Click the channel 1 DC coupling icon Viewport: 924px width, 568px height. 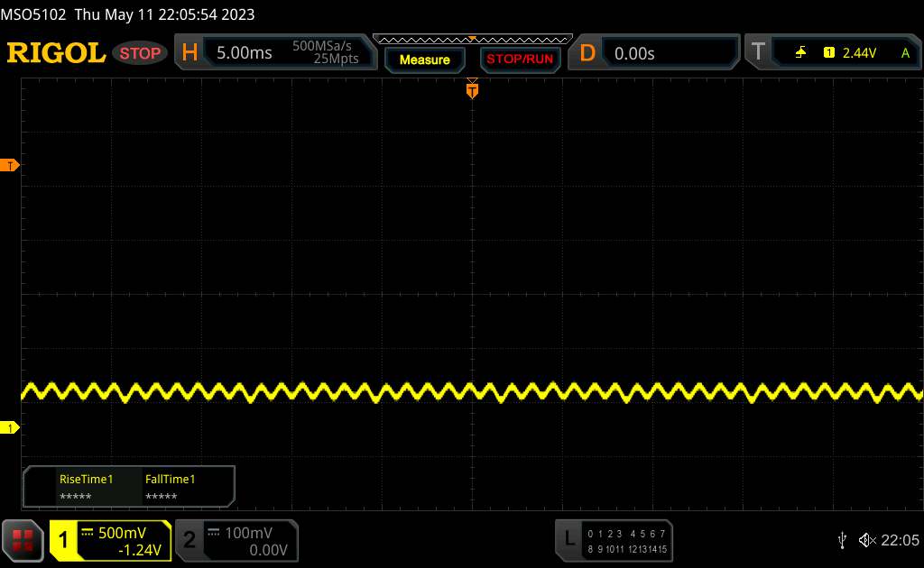pyautogui.click(x=88, y=532)
